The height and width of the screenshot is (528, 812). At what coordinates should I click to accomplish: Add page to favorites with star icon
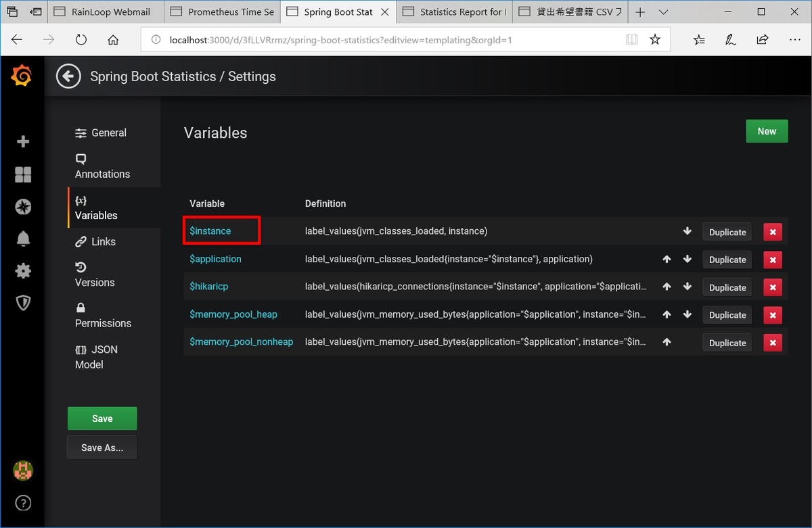pos(655,40)
